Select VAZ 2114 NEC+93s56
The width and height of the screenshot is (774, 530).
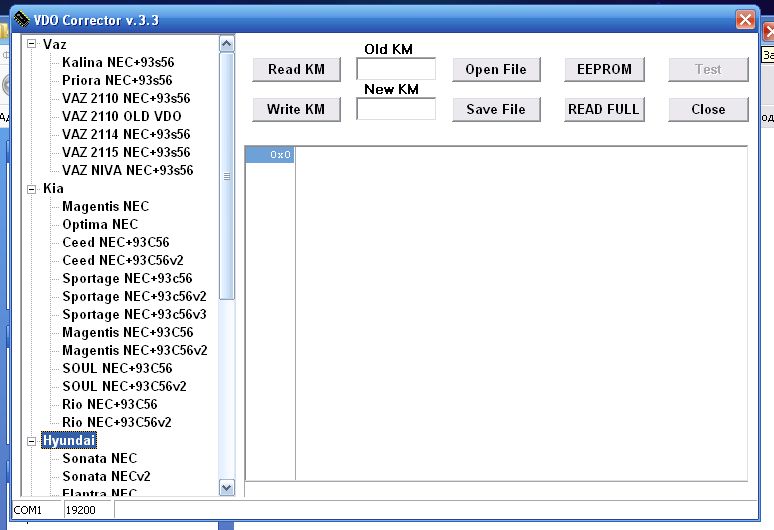coord(126,134)
